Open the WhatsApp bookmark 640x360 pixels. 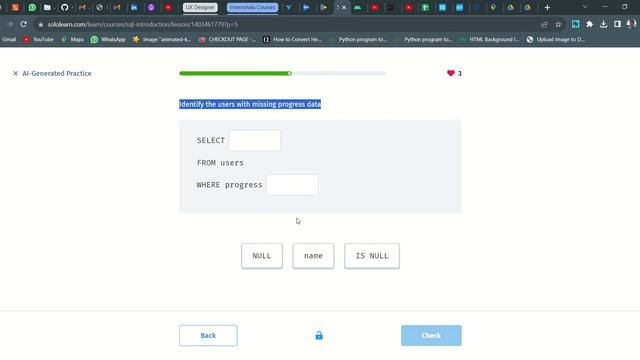109,40
